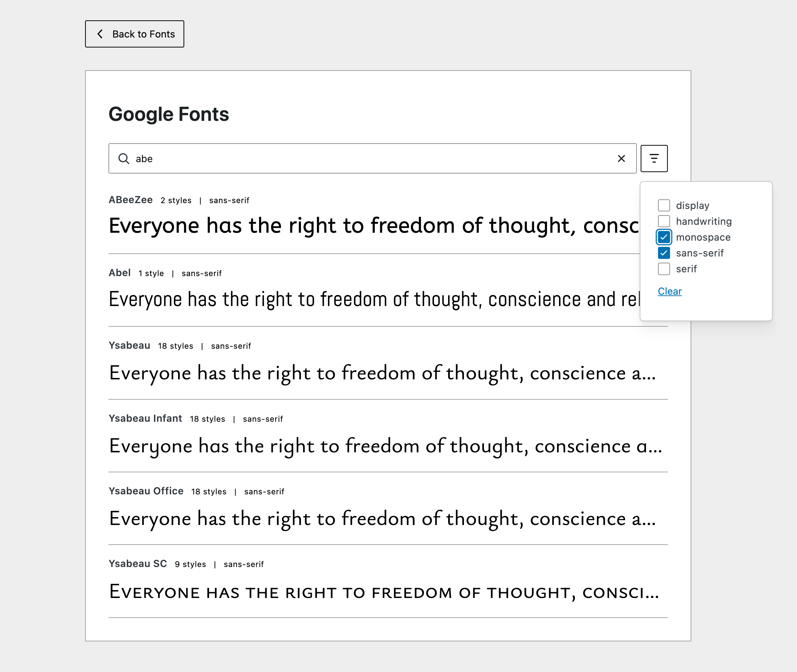Click the sans-serif category tag on Abel
Screen dimensions: 797x672
201,273
